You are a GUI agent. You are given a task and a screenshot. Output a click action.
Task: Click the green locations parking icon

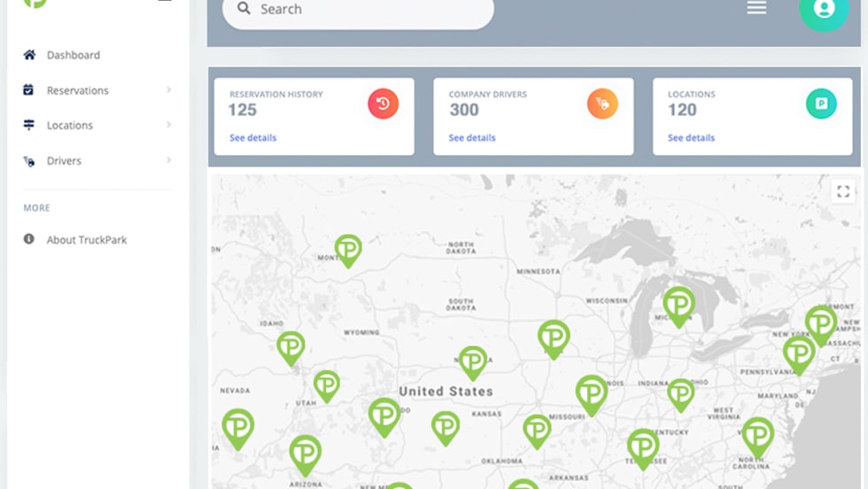click(821, 105)
